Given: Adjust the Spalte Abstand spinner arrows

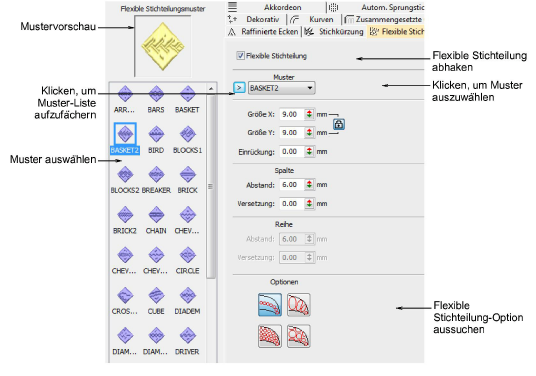Looking at the screenshot, I should tap(309, 185).
